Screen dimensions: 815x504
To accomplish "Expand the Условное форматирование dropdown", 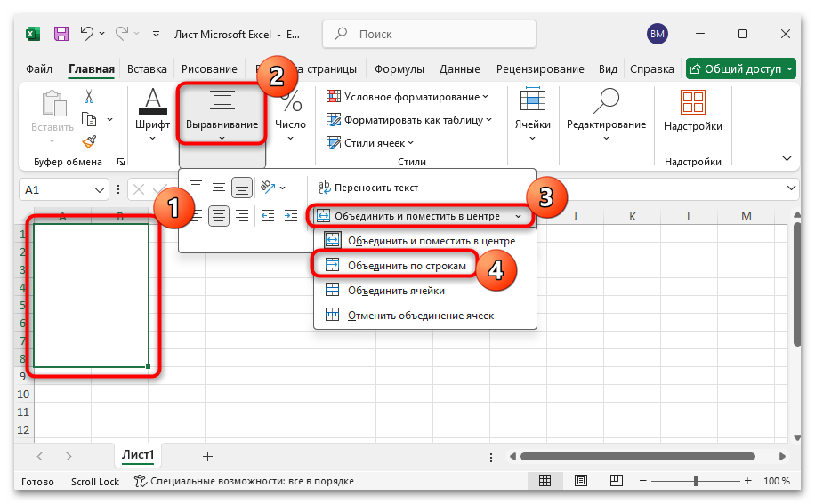I will [x=408, y=97].
